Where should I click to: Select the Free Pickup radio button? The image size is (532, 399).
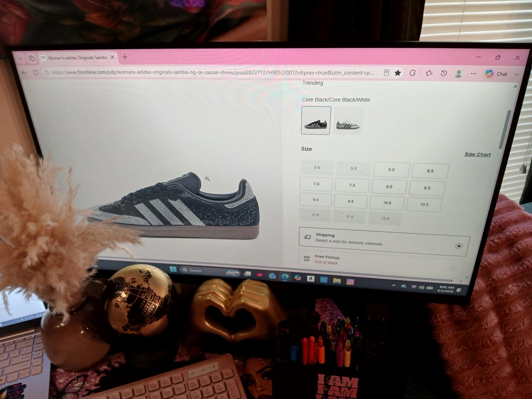pos(453,269)
